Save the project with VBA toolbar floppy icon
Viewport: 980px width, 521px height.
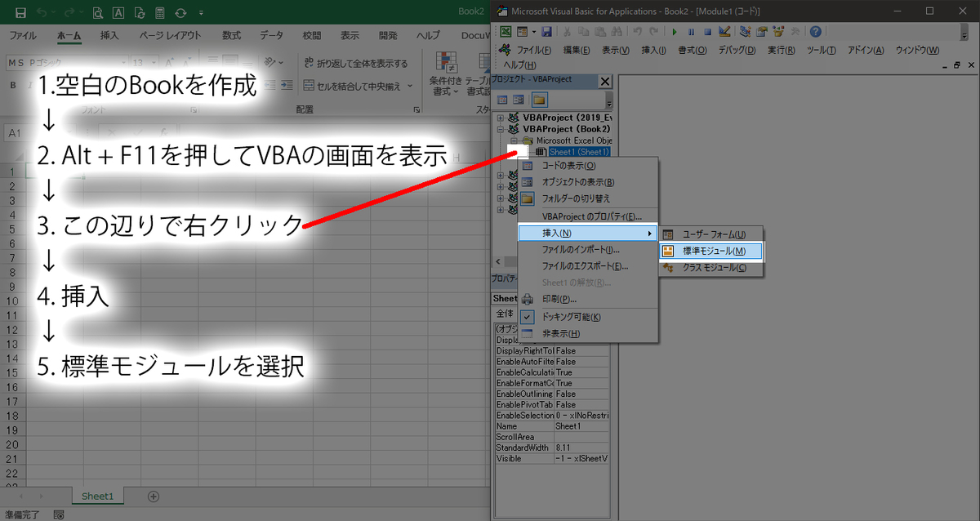[x=546, y=32]
